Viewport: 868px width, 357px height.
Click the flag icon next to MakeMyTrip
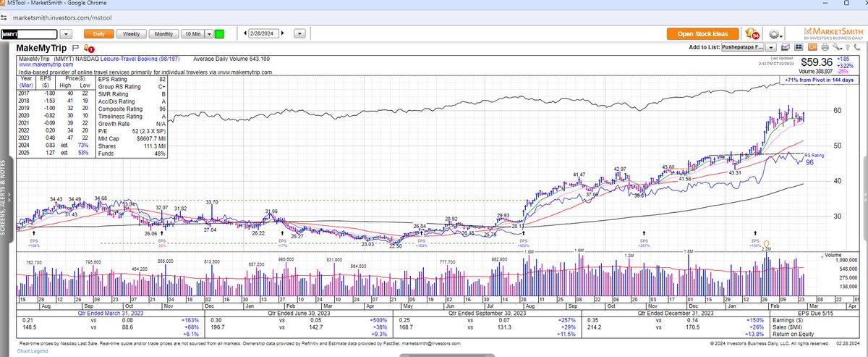74,48
